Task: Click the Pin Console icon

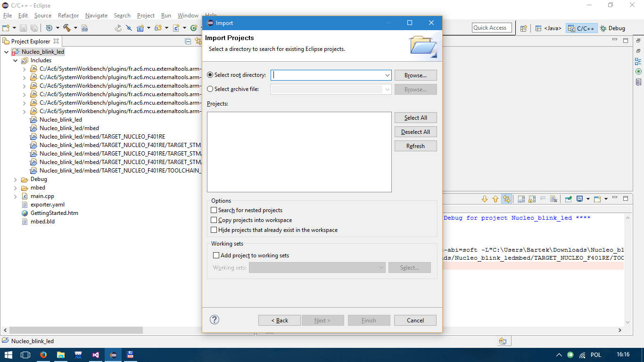Action: coord(568,199)
